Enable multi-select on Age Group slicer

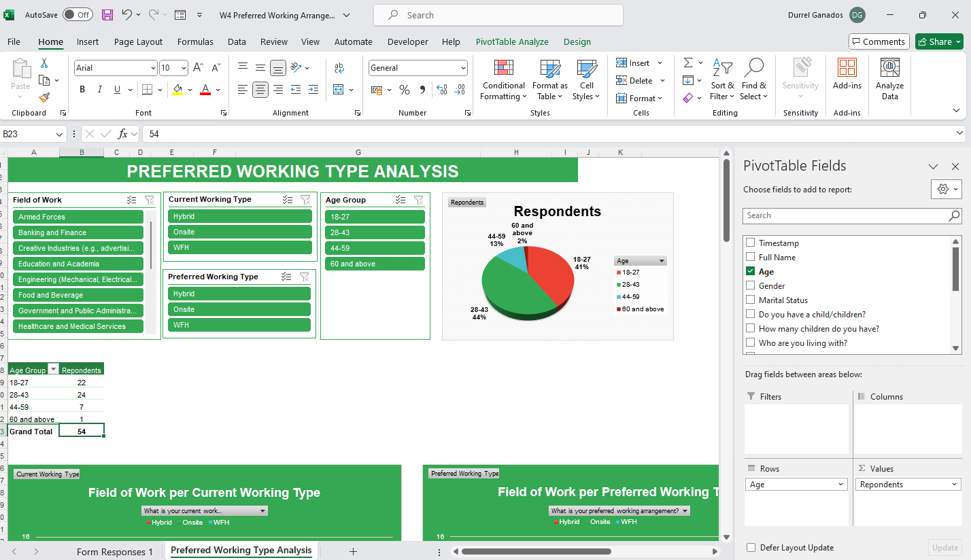coord(401,200)
